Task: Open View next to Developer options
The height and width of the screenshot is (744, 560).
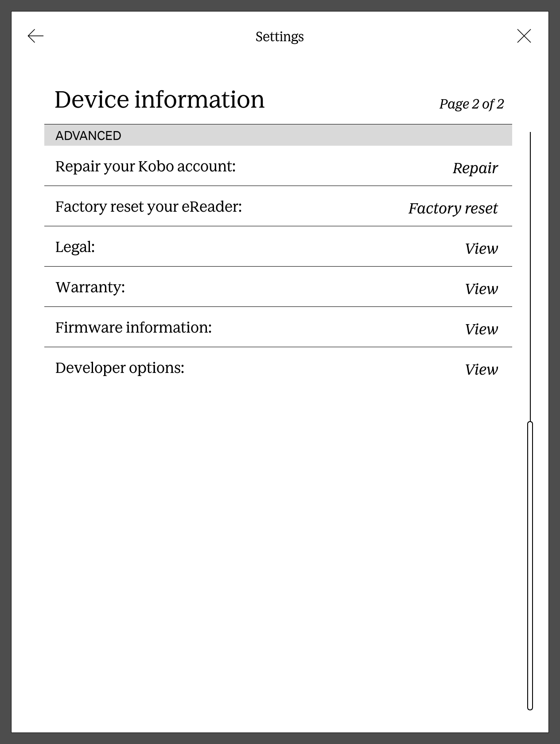Action: 481,370
